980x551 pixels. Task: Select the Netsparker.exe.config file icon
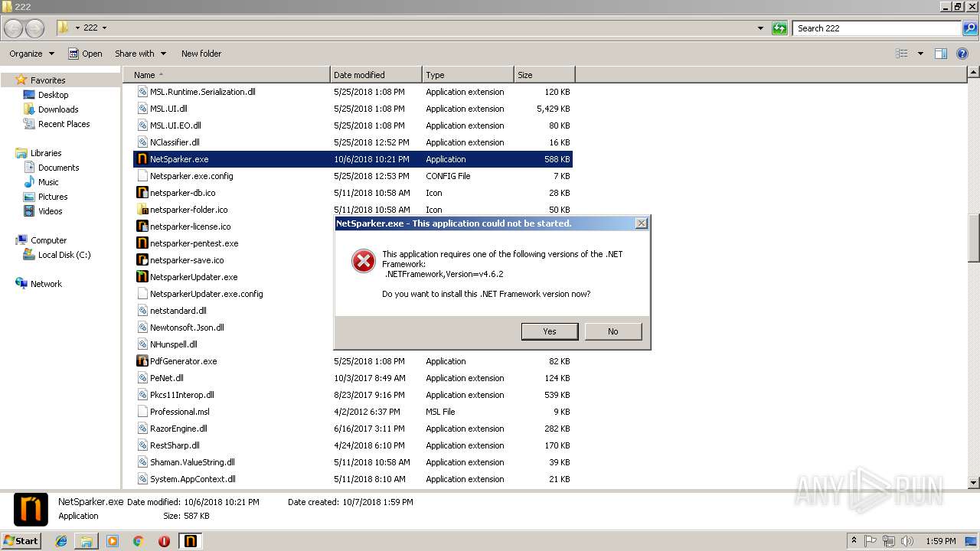pos(142,176)
